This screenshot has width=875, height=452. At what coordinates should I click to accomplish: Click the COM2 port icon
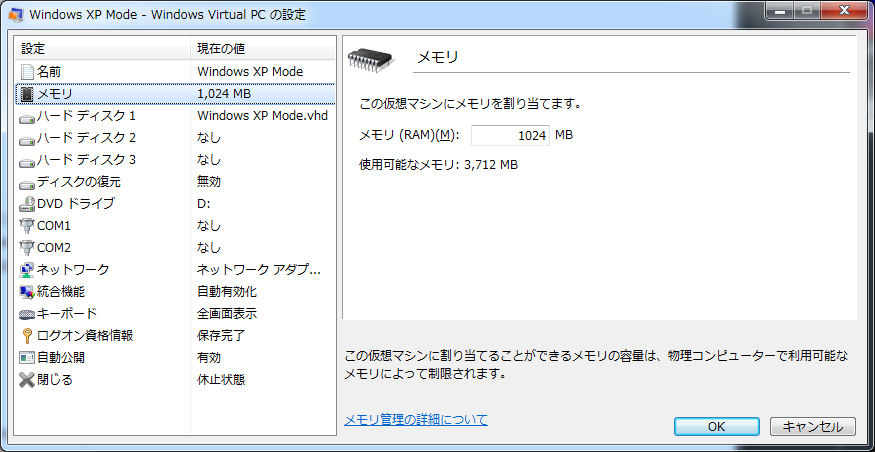[27, 248]
